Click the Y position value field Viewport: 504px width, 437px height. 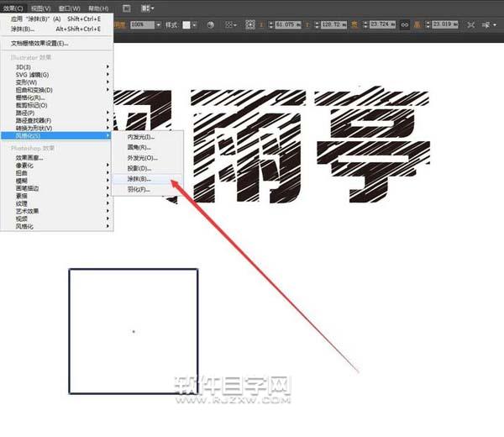(333, 24)
